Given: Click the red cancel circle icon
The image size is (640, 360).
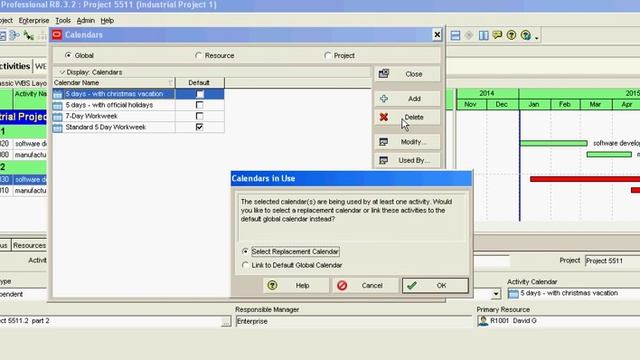Looking at the screenshot, I should (x=342, y=285).
